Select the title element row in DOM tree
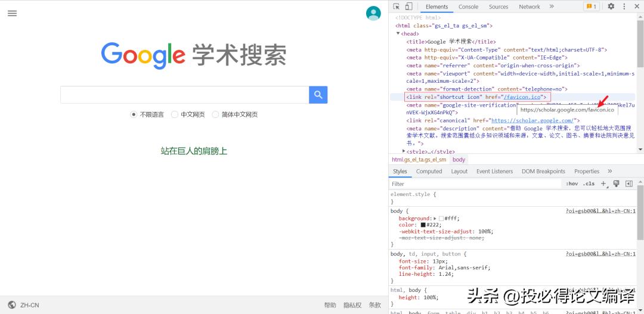The height and width of the screenshot is (314, 644). tap(451, 42)
